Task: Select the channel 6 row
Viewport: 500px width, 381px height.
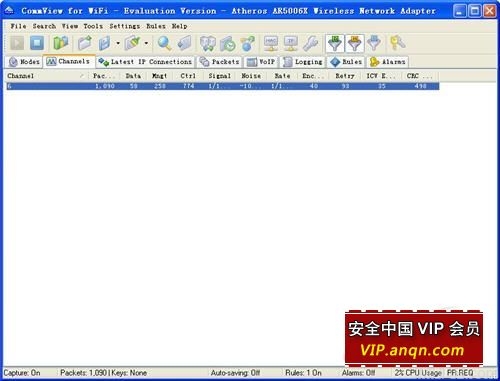Action: (x=223, y=86)
